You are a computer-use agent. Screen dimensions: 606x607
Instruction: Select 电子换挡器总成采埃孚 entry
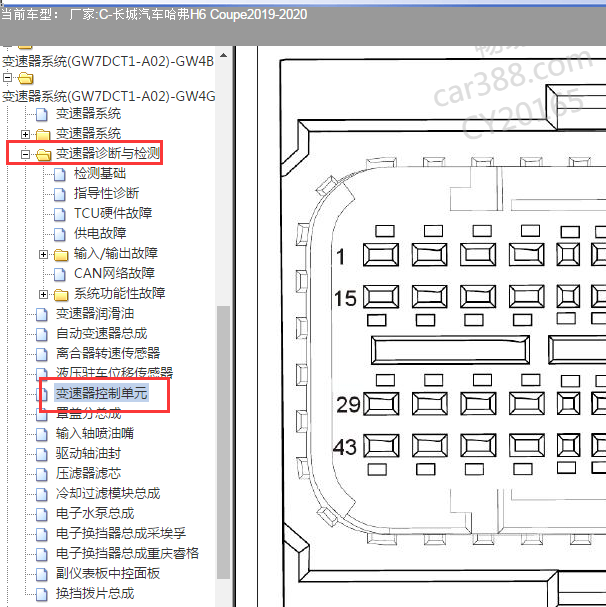pyautogui.click(x=121, y=533)
